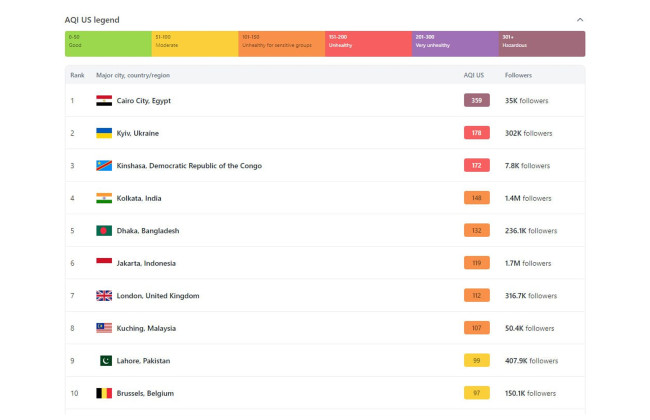Click the Followers column header
Screen dimensions: 650x420
(518, 75)
